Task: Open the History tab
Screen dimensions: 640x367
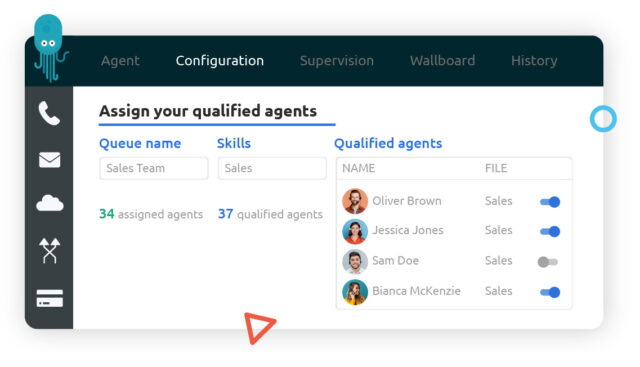Action: pos(534,61)
